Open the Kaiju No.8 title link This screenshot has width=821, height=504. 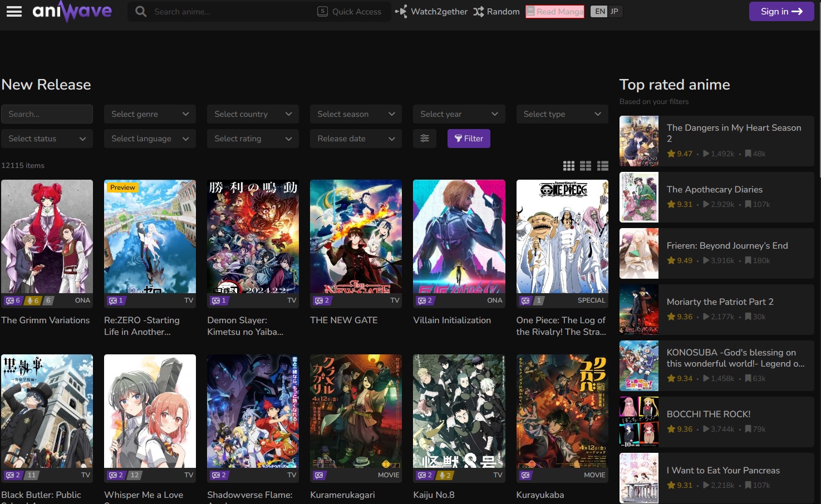tap(434, 495)
